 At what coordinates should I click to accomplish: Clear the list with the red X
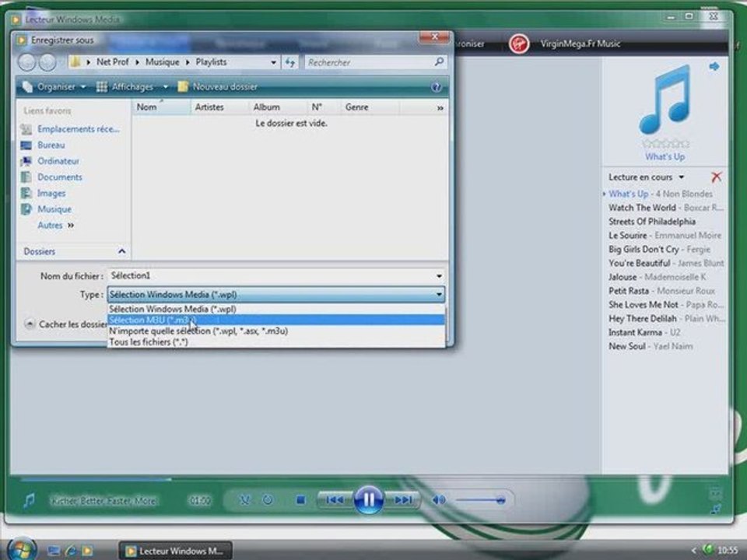pyautogui.click(x=716, y=177)
